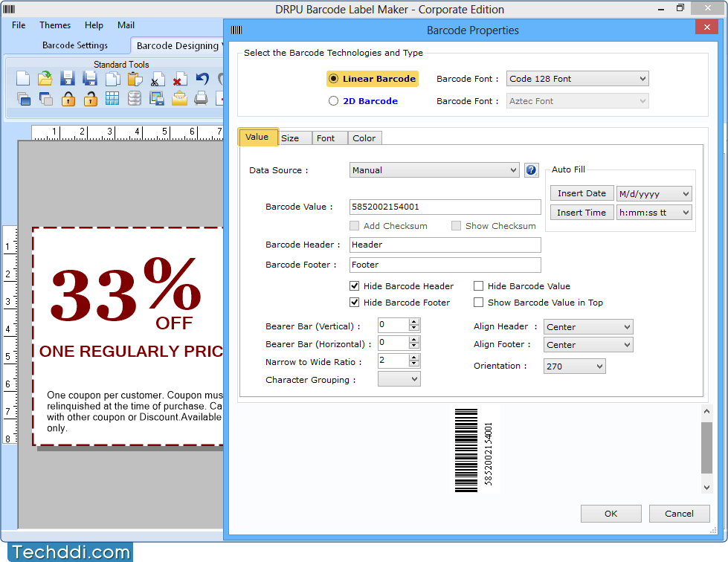Open the h:mm:ss tt time format dropdown
Image resolution: width=728 pixels, height=562 pixels.
tap(654, 213)
